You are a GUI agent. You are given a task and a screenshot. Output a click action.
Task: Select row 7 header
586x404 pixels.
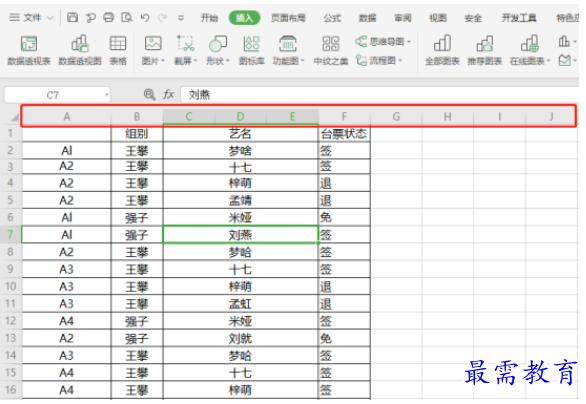10,234
